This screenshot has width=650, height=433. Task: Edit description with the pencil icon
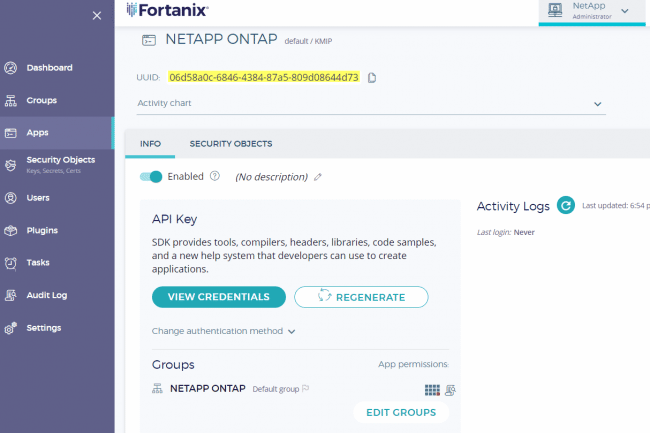coord(318,177)
